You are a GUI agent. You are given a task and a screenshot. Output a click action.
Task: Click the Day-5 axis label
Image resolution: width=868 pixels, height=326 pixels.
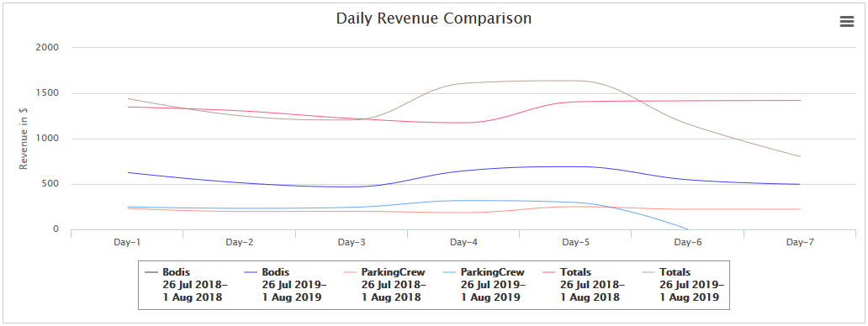(575, 242)
